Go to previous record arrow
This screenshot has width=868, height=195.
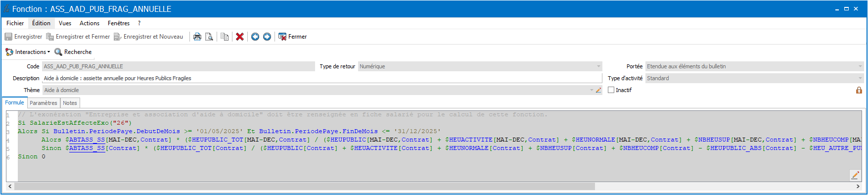(x=255, y=37)
